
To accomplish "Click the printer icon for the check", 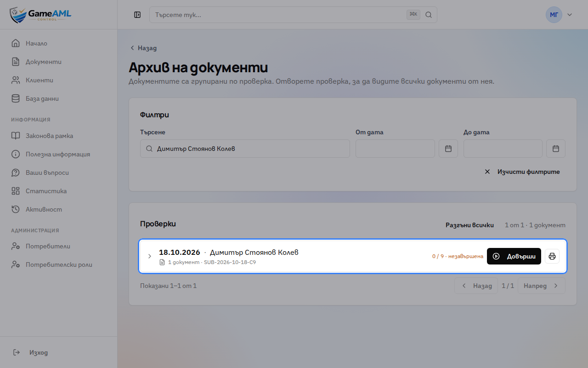I will [x=552, y=256].
